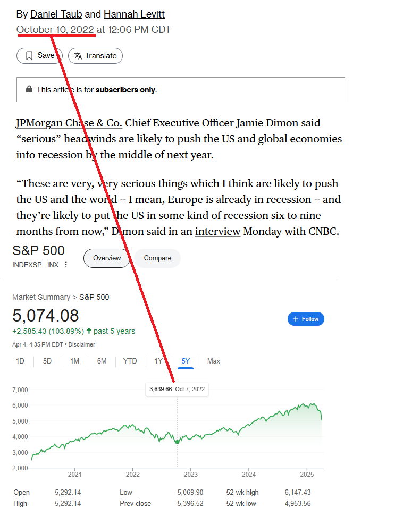The image size is (420, 507).
Task: Switch to the Compare tab
Action: 157,258
